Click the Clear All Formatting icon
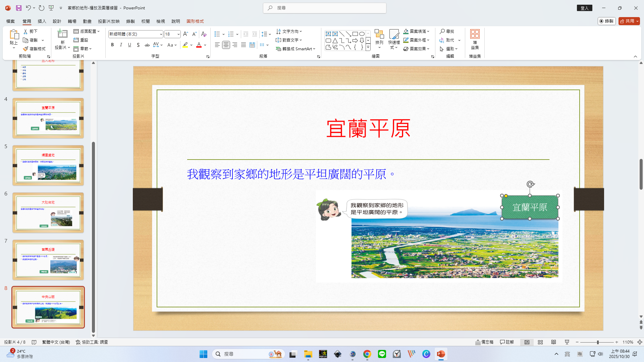Image resolution: width=644 pixels, height=362 pixels. [204, 34]
